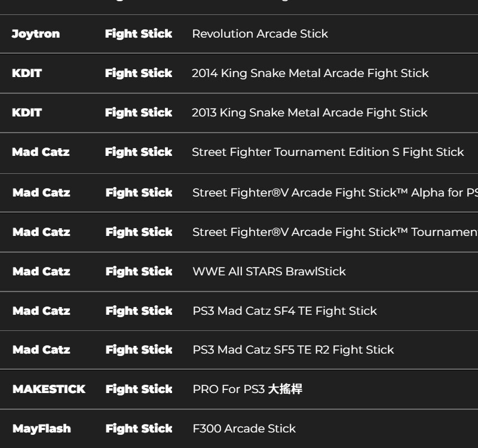Click 2013 King Snake Metal Arcade Fight Stick

coord(310,113)
